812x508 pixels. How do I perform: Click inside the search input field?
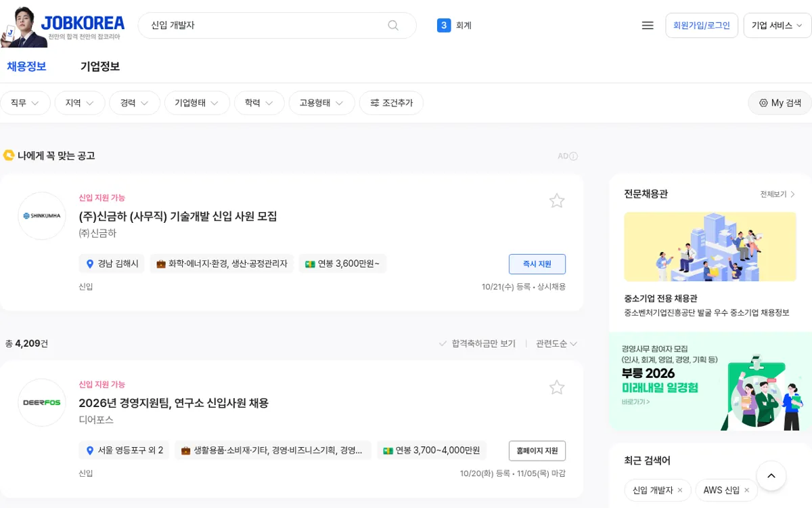click(x=267, y=25)
